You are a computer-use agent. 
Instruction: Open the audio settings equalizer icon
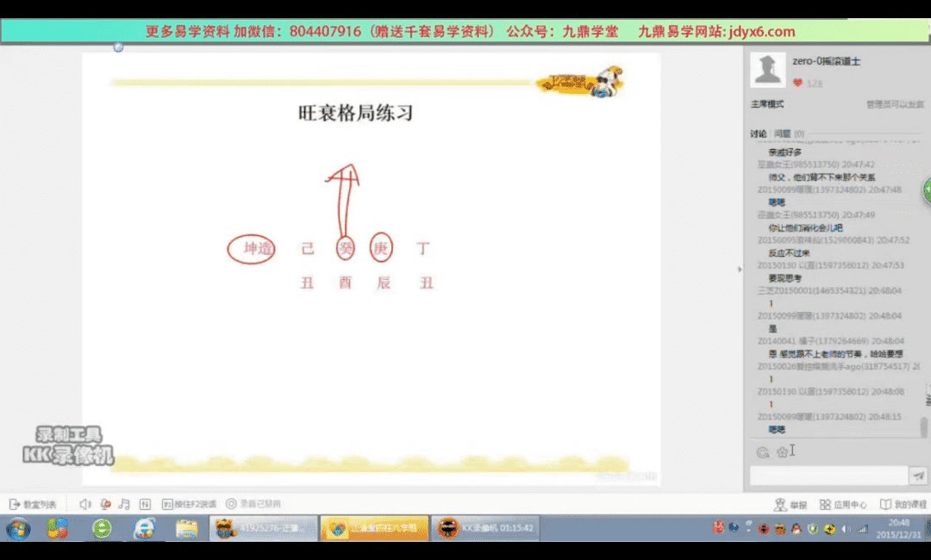(x=144, y=504)
